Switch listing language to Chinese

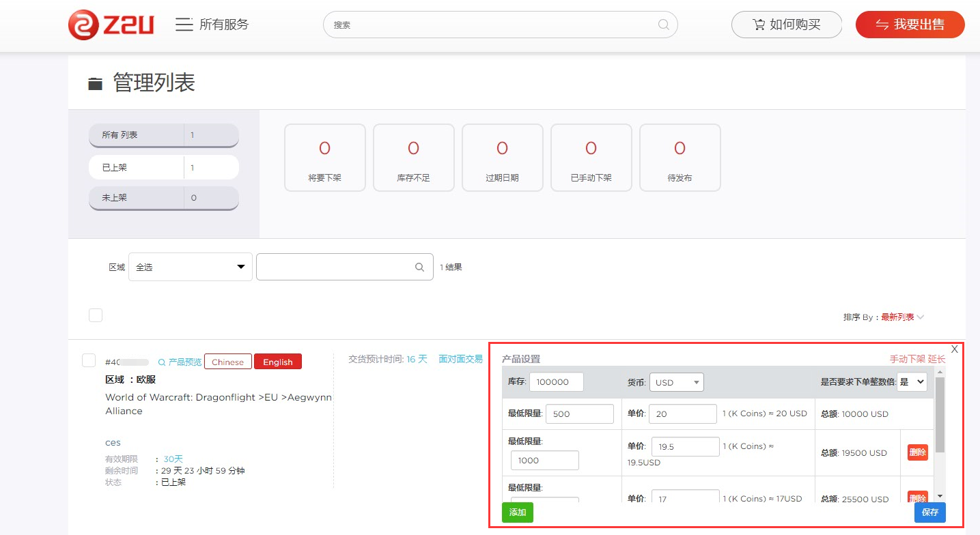click(227, 362)
